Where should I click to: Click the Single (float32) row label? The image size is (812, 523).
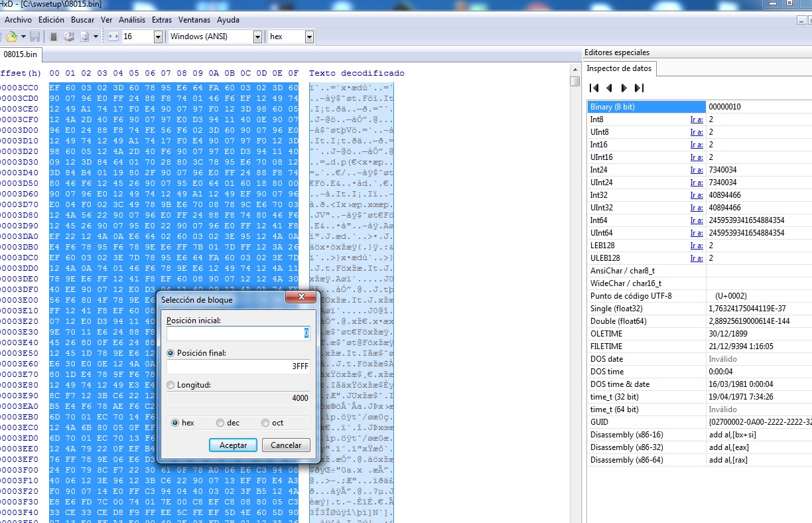click(x=615, y=309)
